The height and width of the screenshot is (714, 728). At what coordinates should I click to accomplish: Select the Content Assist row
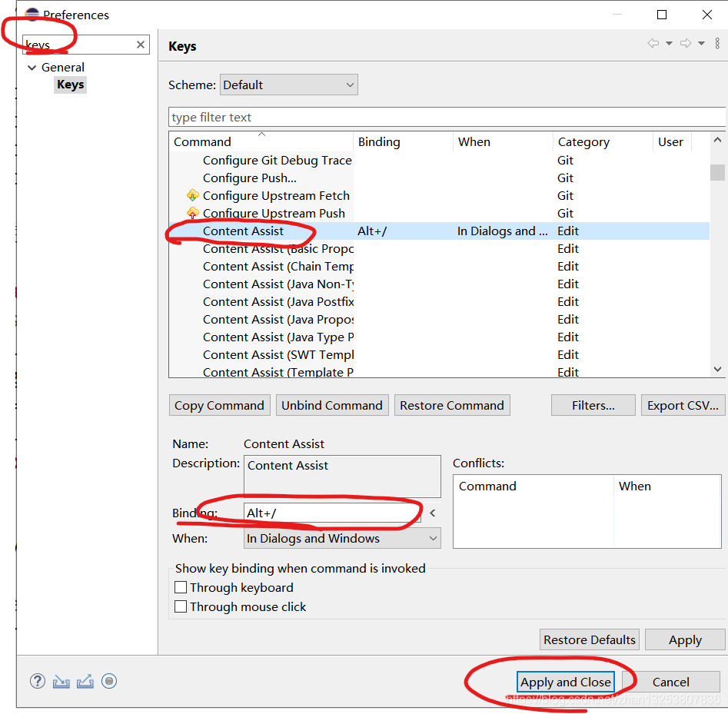pos(439,231)
